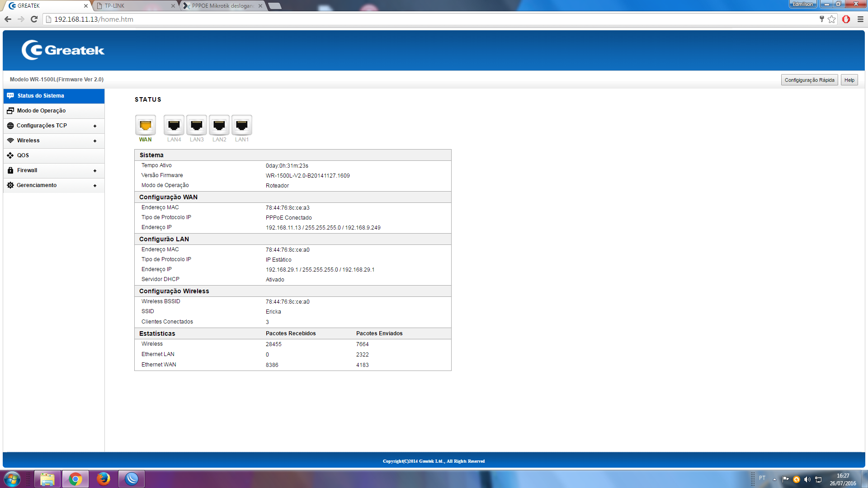Open Chrome menu hamburger icon
Screen dimensions: 868x488
[x=860, y=19]
